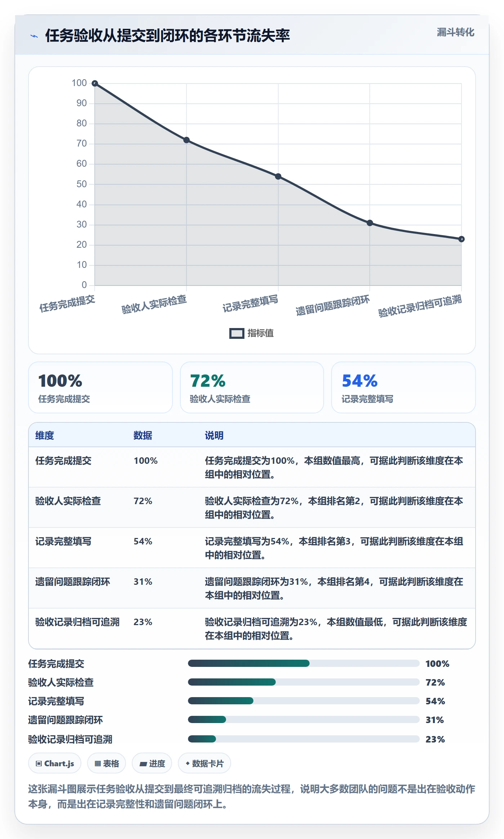Click the 100% label beside the top progress bar

pyautogui.click(x=437, y=664)
